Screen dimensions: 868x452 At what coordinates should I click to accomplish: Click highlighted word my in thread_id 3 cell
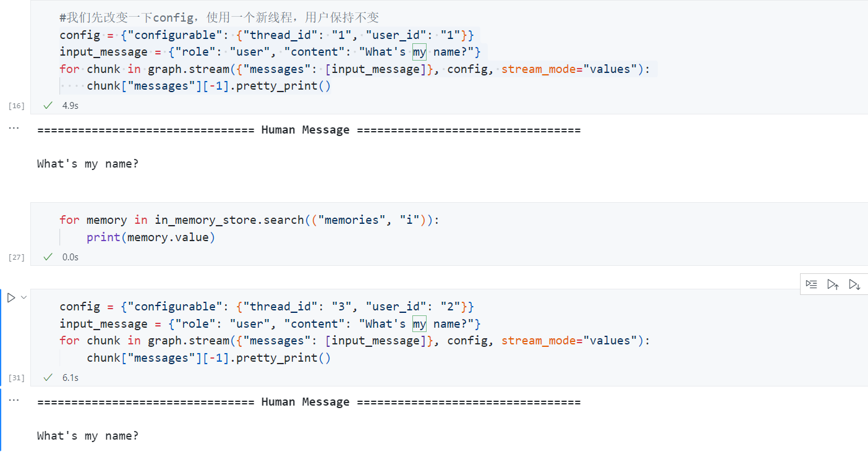pos(420,323)
